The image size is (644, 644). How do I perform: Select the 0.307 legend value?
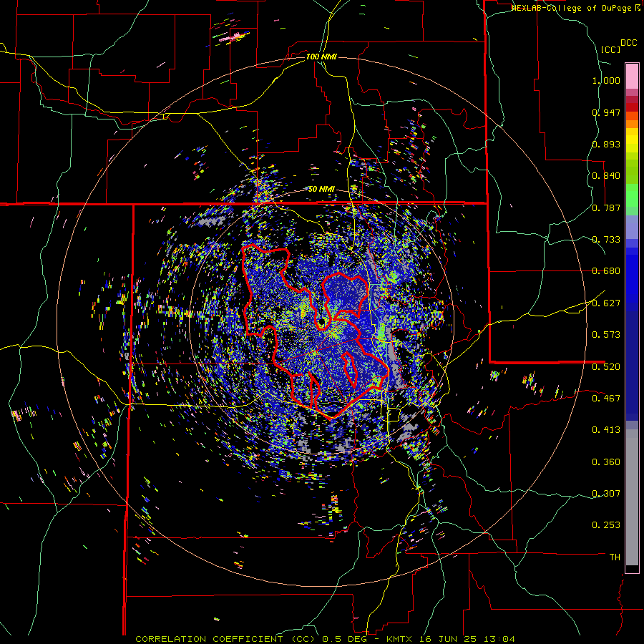point(606,494)
